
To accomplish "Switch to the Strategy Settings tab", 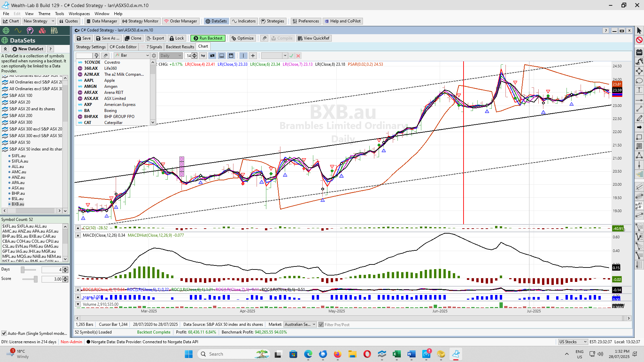I will [x=91, y=47].
